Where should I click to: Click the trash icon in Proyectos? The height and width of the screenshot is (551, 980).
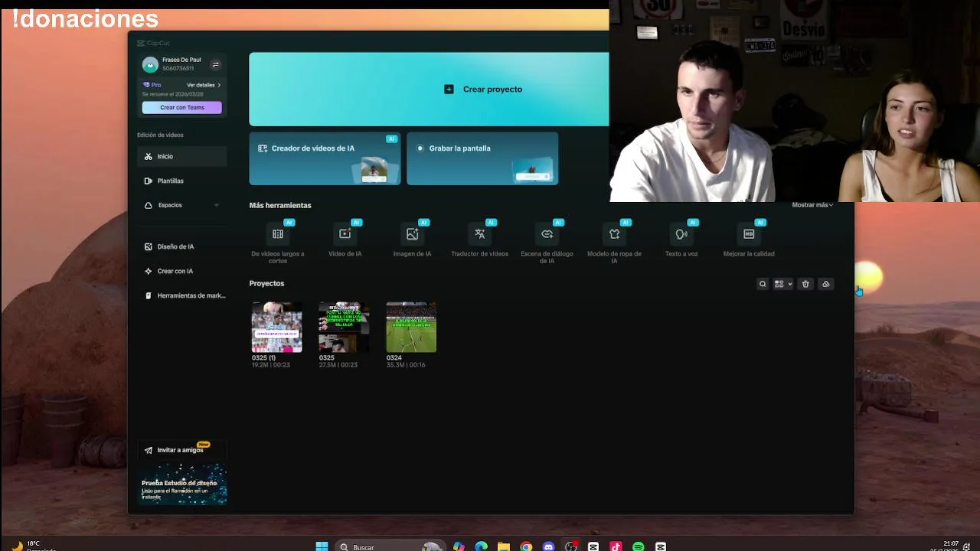pyautogui.click(x=805, y=284)
